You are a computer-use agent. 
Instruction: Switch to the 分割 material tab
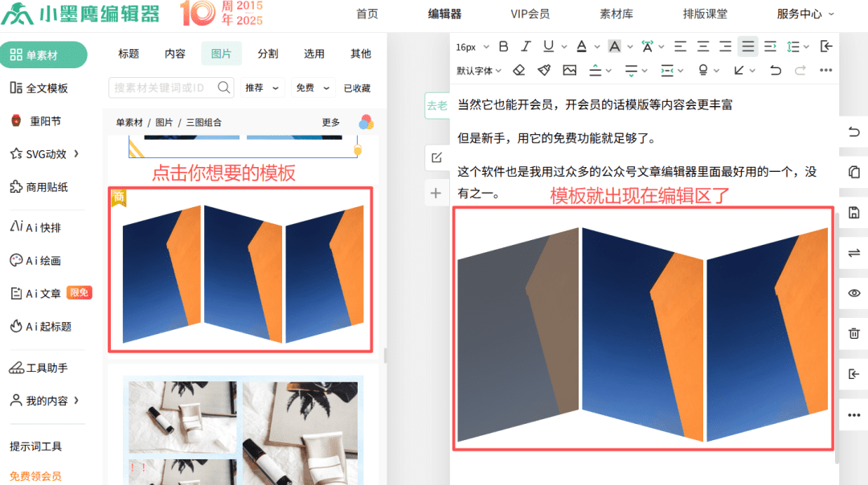268,54
